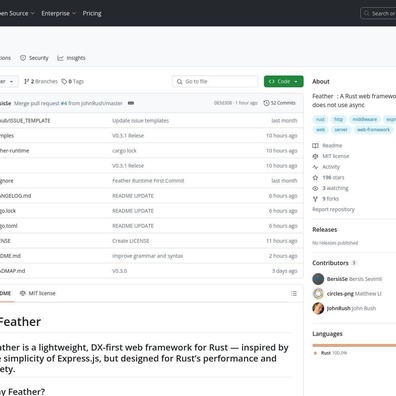This screenshot has width=396, height=396.
Task: Click the Rust 100.0% language entry
Action: pos(331,353)
